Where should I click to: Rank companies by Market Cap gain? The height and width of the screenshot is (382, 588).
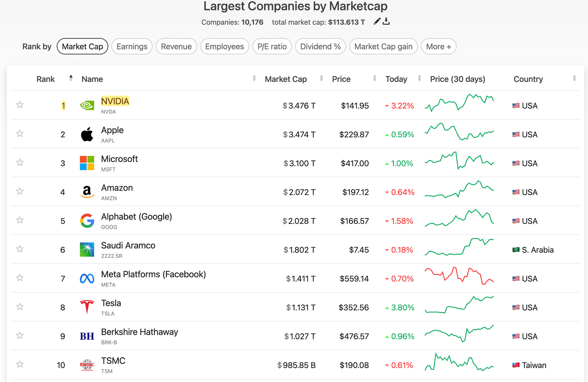click(383, 46)
